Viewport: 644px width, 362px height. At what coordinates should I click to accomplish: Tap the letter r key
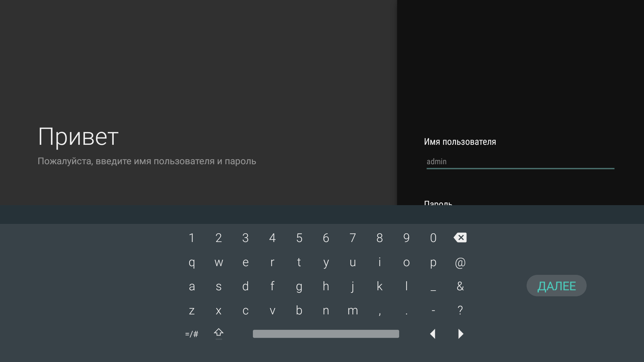[272, 262]
